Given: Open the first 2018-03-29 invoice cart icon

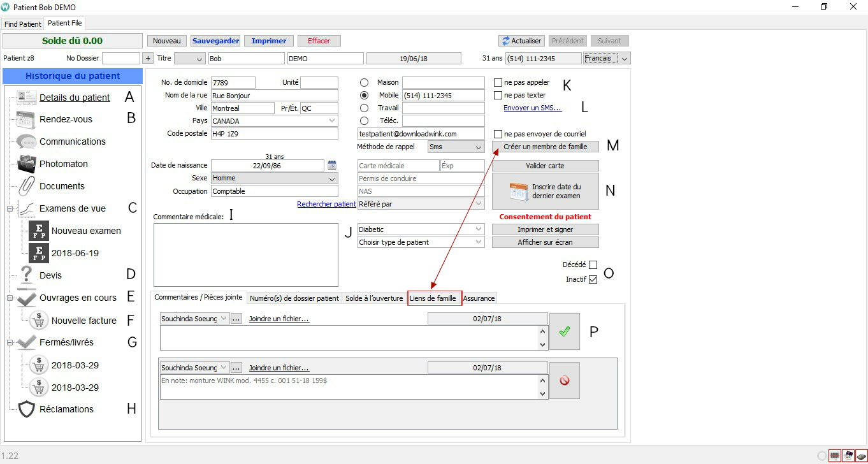Looking at the screenshot, I should (39, 365).
